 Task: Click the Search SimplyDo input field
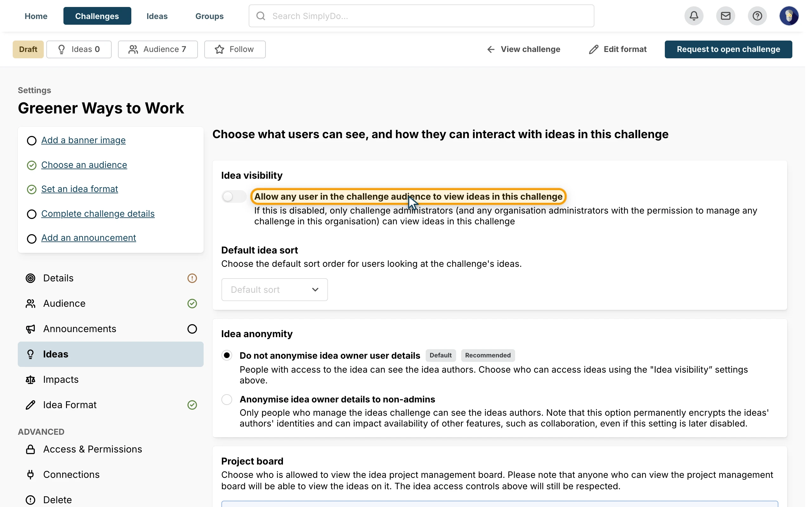click(x=421, y=16)
